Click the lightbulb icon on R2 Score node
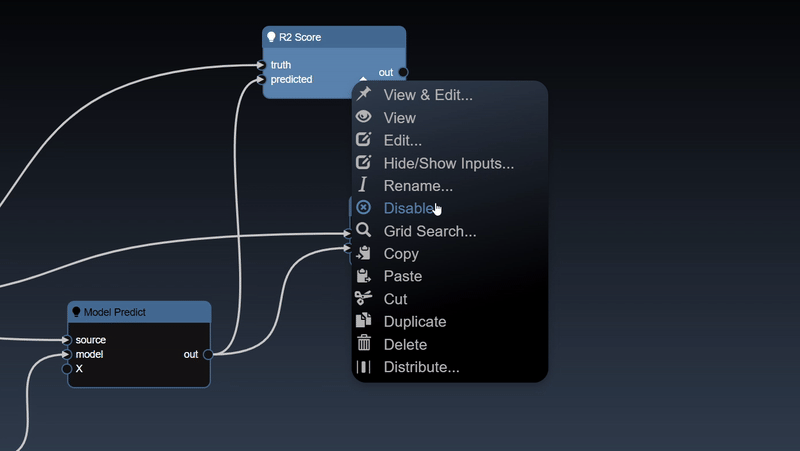This screenshot has height=451, width=800. (x=271, y=37)
